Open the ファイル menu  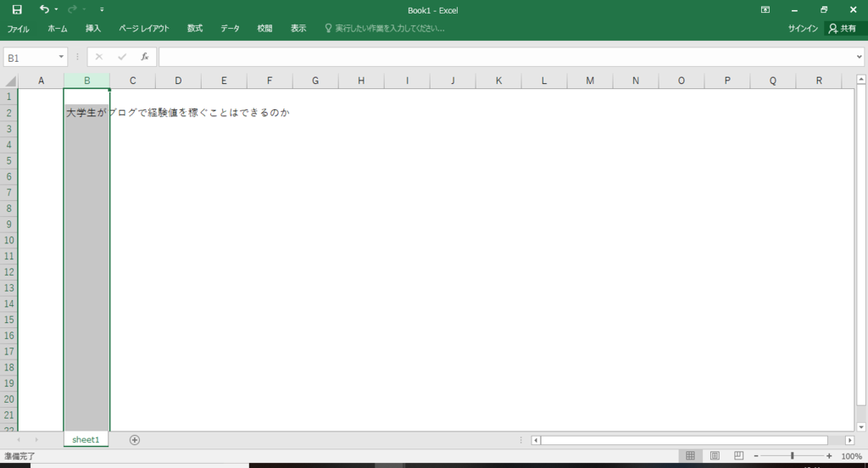[19, 28]
